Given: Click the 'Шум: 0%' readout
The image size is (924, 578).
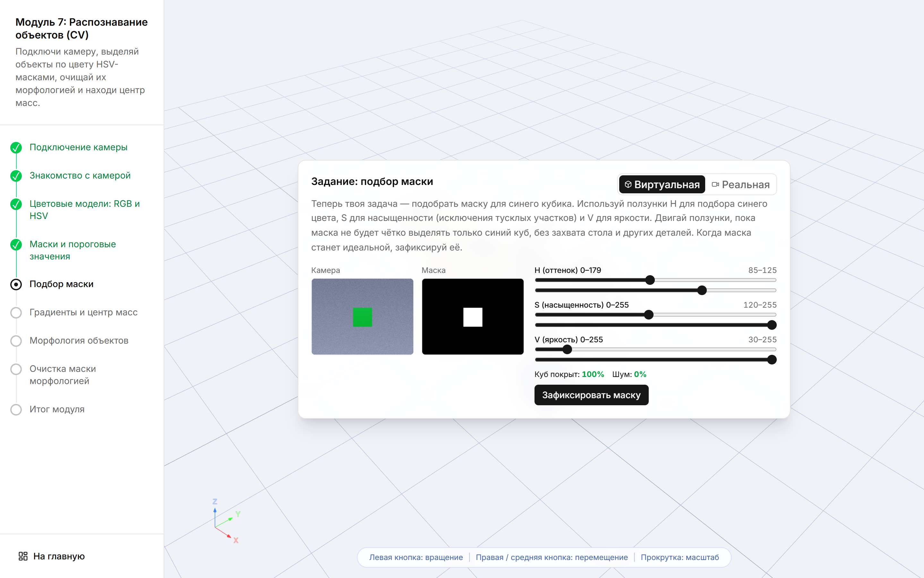Looking at the screenshot, I should coord(629,374).
